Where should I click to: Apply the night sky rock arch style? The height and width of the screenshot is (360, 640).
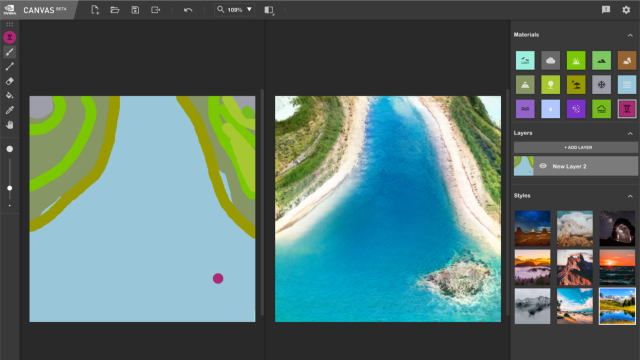point(617,228)
